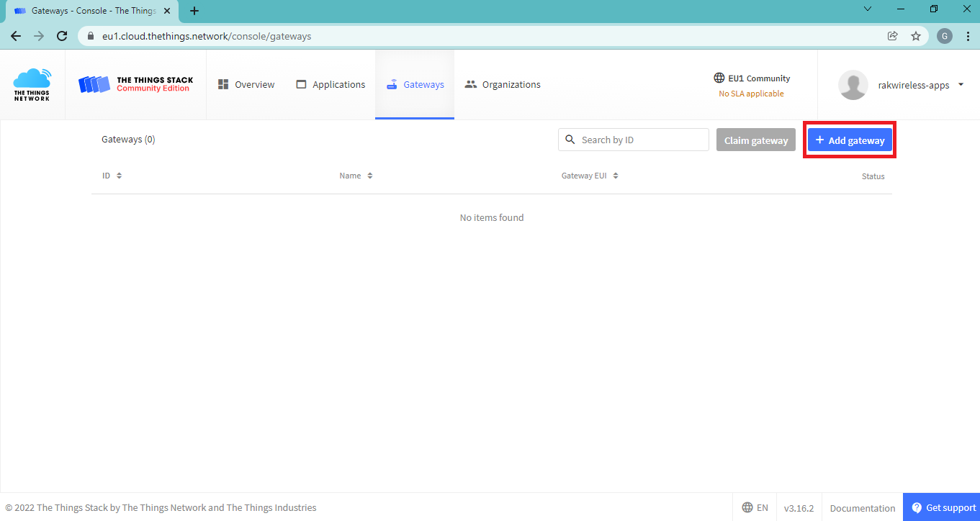This screenshot has width=980, height=521.
Task: Sort gateways by Name column
Action: [x=356, y=176]
